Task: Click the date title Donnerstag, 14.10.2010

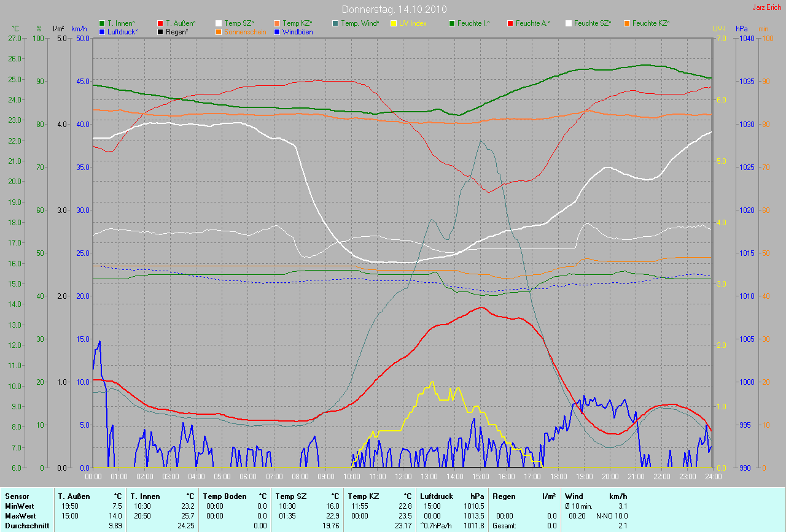Action: 394,9
